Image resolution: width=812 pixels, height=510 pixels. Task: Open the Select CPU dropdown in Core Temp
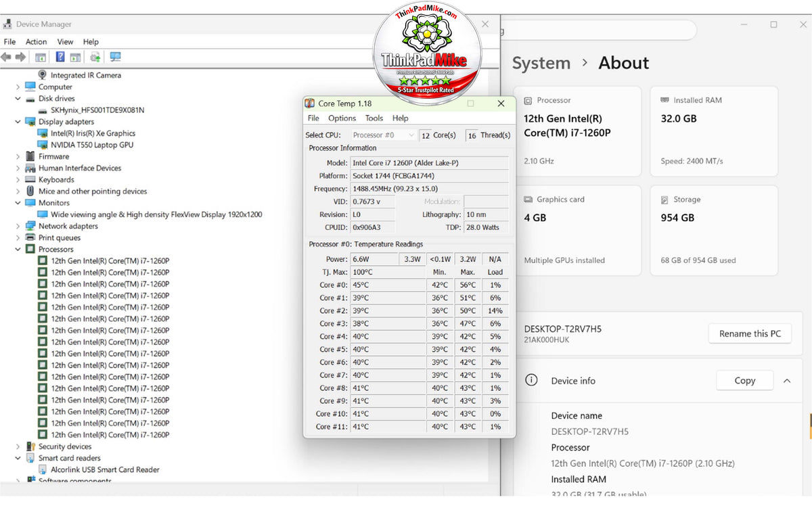[x=383, y=135]
